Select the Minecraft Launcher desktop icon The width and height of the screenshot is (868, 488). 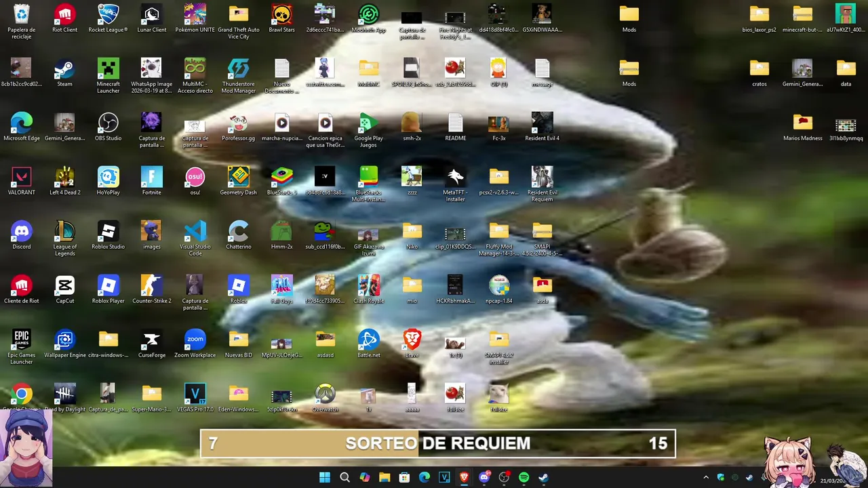pos(108,75)
